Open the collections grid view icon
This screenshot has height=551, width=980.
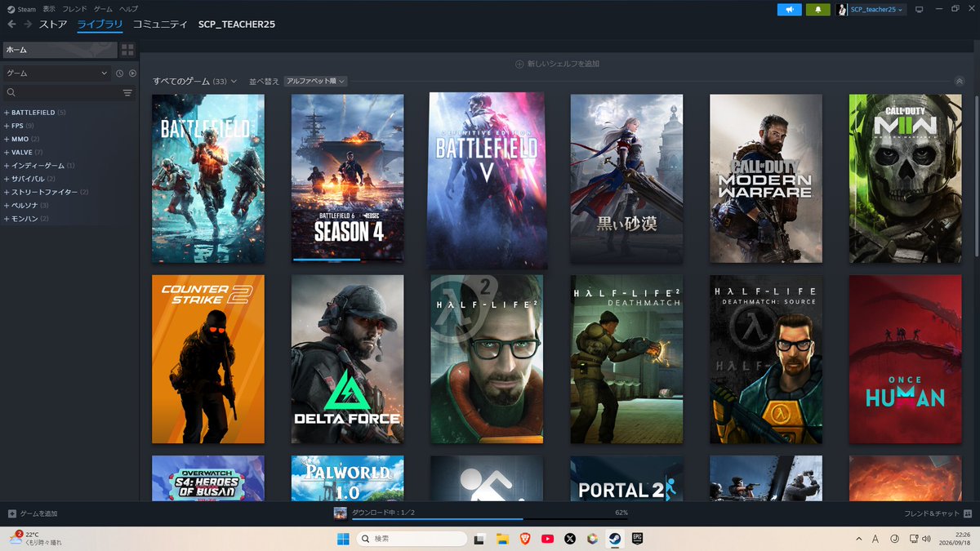click(127, 50)
